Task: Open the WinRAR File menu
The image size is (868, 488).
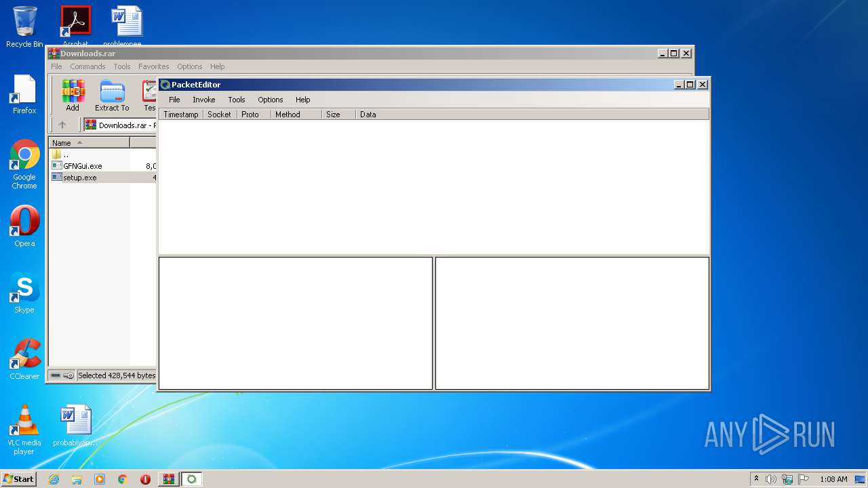Action: (56, 66)
